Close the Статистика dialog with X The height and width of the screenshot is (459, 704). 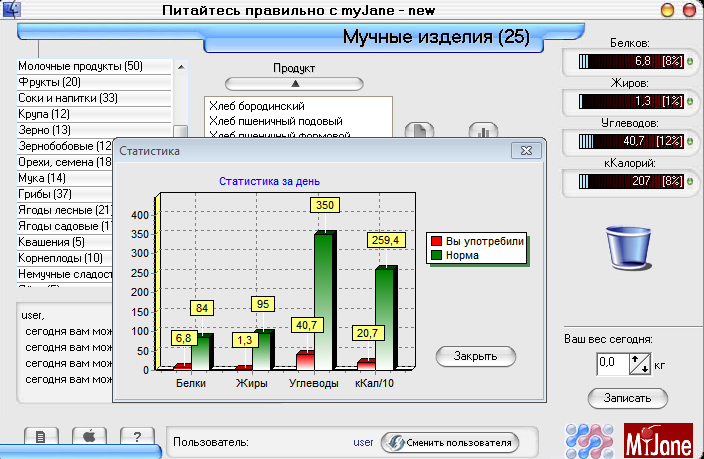click(x=525, y=151)
